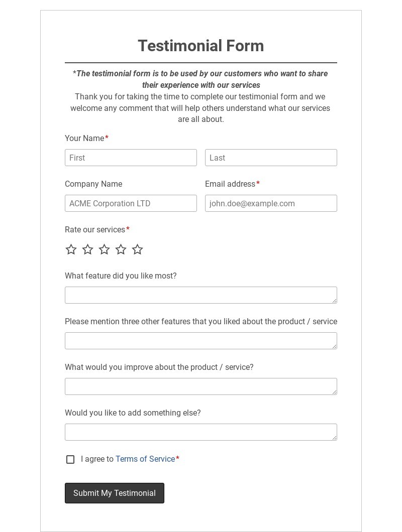
Task: Click into the Last name field
Action: click(271, 158)
